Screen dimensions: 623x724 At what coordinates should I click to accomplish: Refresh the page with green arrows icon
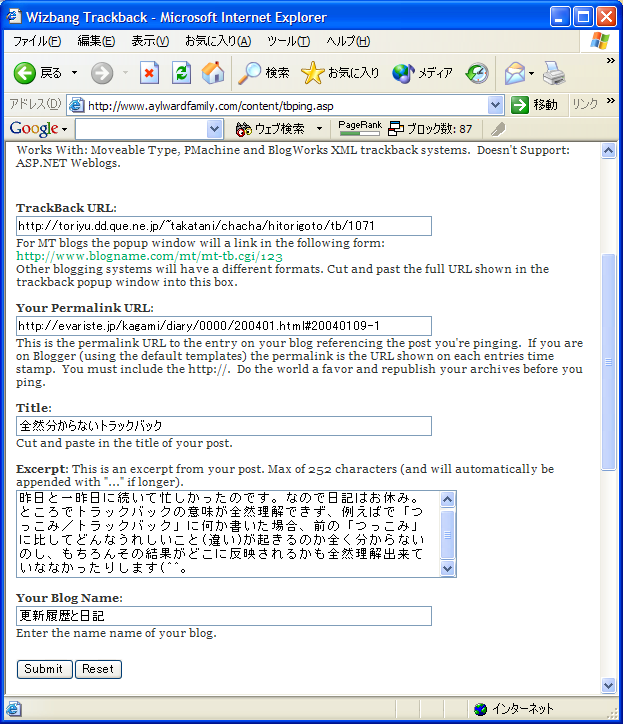(181, 73)
